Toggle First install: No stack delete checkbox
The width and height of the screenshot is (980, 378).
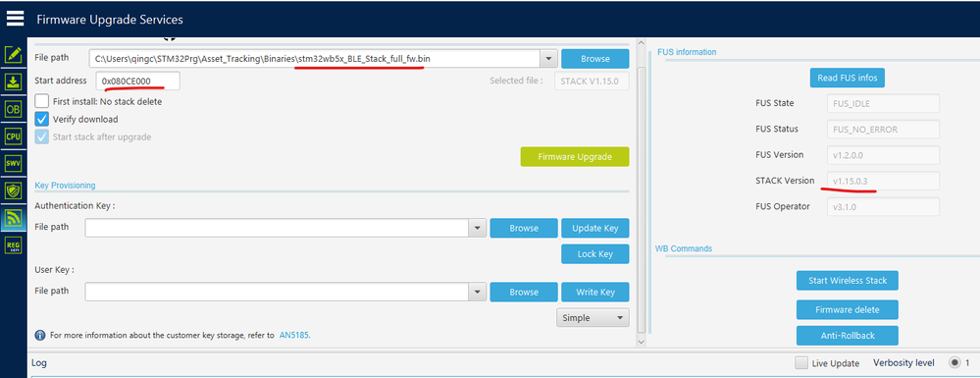point(42,101)
